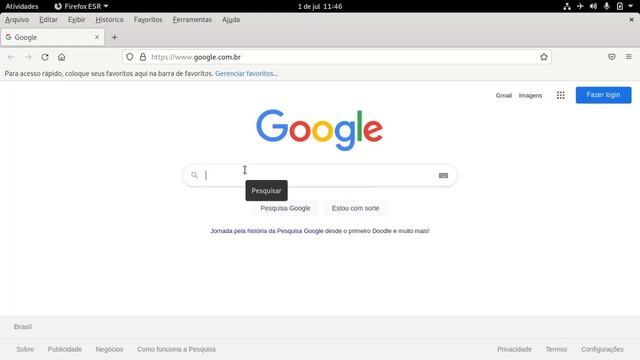
Task: Bookmark this page with the star
Action: (544, 57)
